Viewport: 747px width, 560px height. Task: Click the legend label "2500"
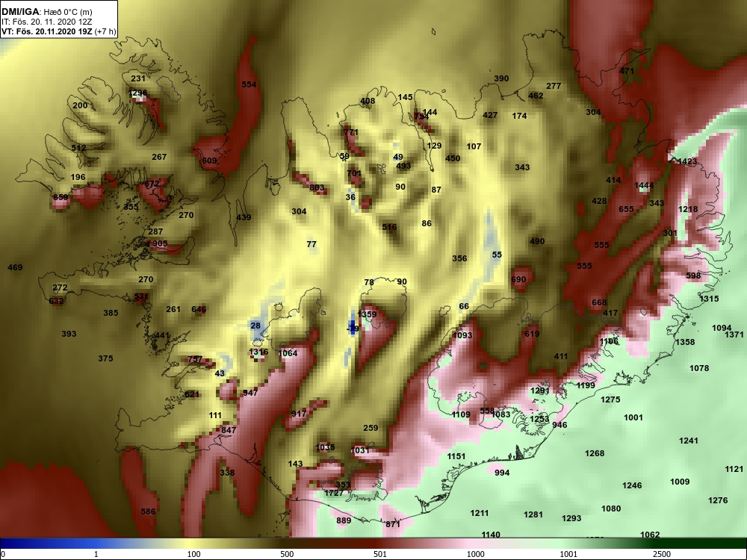[x=662, y=554]
